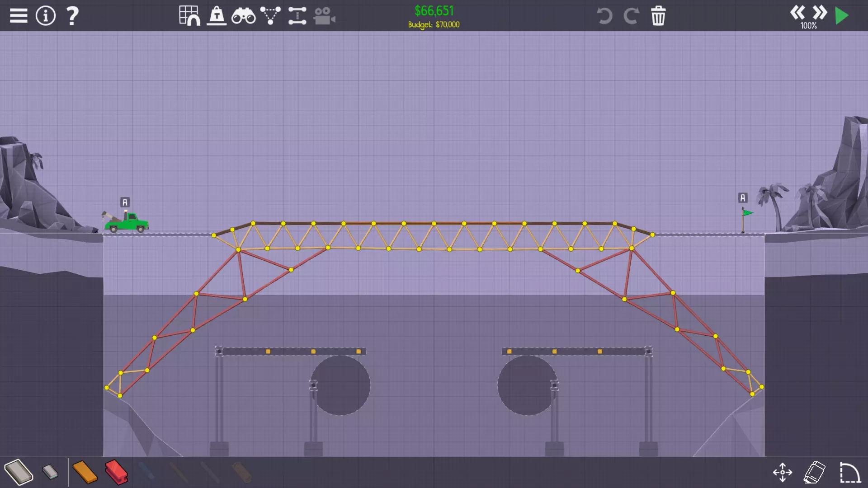Select the road material
Screen dimensions: 868x488
click(x=19, y=472)
